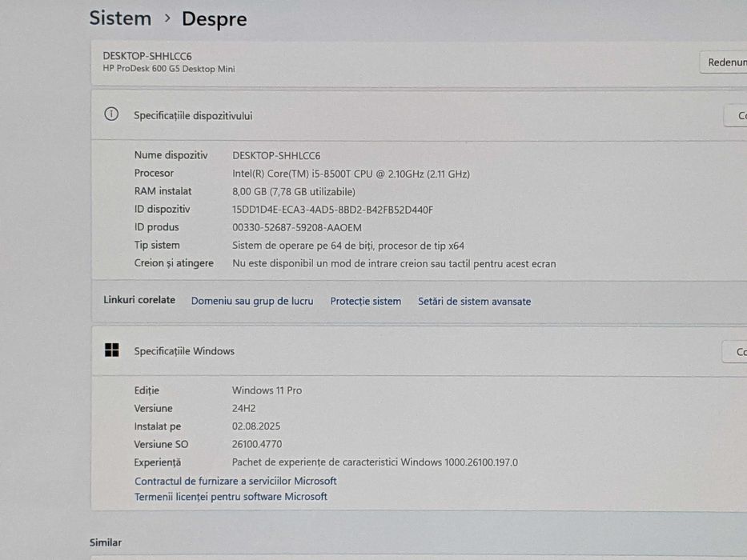The height and width of the screenshot is (560, 747).
Task: Click the info icon beside Specificațiile dispozitivului
Action: coord(111,114)
